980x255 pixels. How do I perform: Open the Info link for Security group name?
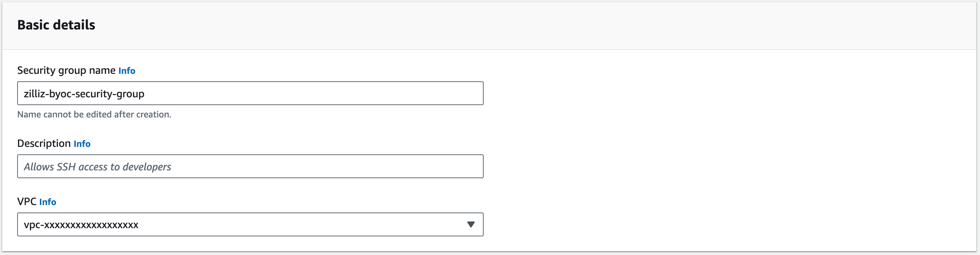[x=127, y=71]
